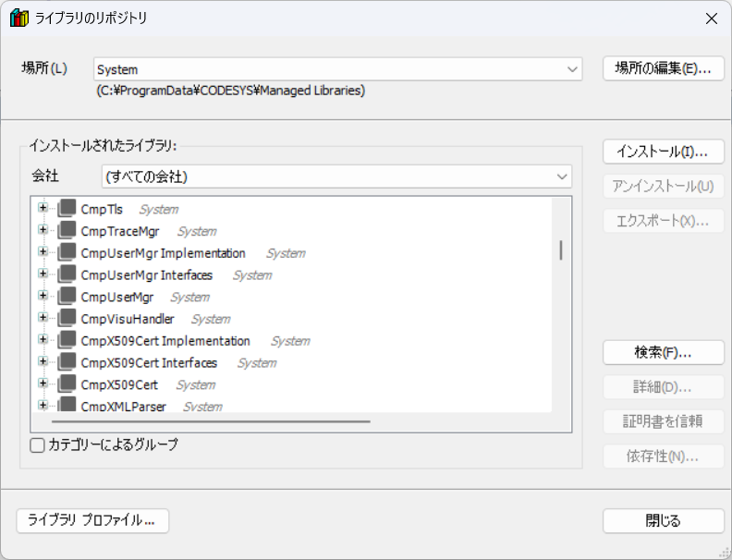Viewport: 732px width, 560px height.
Task: Expand the CmpUserMgr Interfaces node
Action: click(x=43, y=274)
